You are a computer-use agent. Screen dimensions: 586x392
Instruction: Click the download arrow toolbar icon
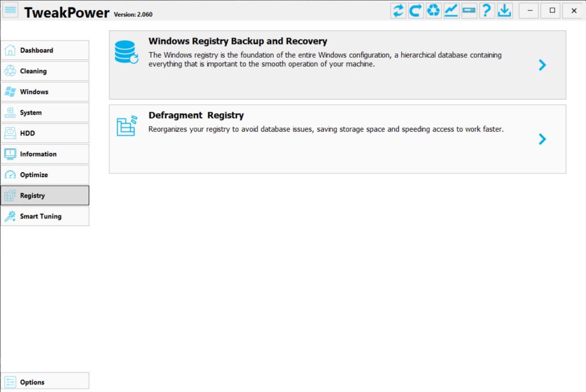pos(505,10)
